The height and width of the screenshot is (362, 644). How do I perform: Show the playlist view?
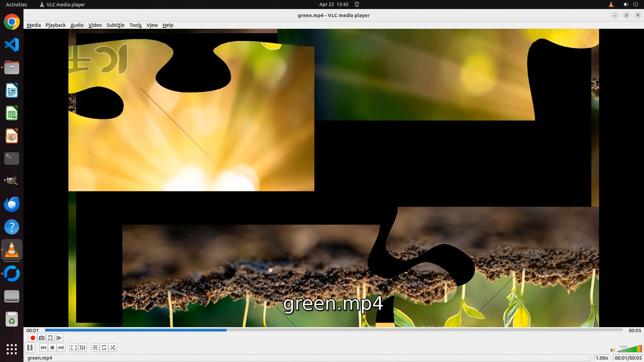(x=95, y=348)
